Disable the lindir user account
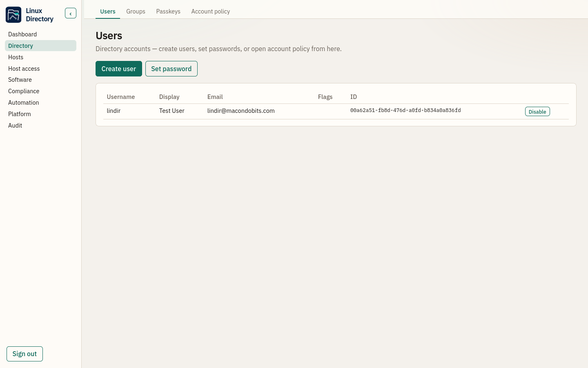Viewport: 588px width, 368px height. (537, 112)
